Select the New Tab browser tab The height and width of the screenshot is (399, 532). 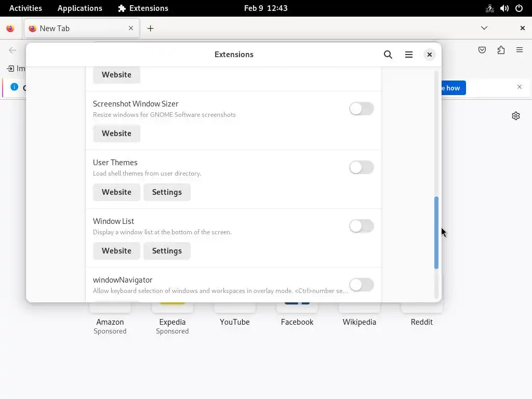coord(82,28)
